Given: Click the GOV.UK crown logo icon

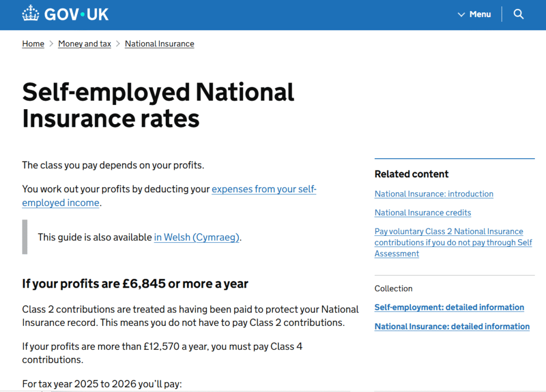Looking at the screenshot, I should [x=30, y=14].
